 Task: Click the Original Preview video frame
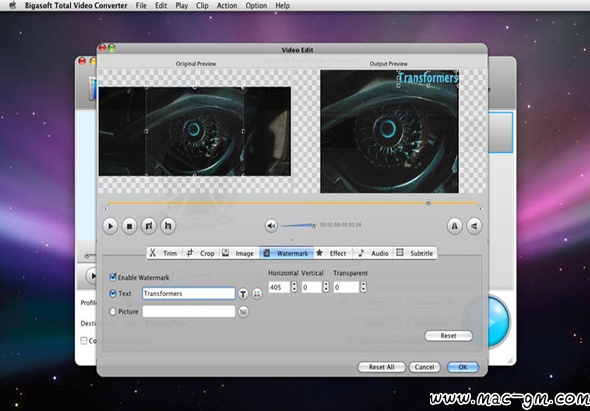tap(195, 131)
